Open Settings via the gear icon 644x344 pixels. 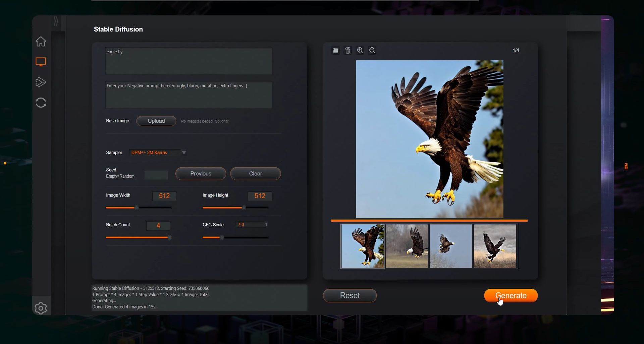(x=41, y=308)
